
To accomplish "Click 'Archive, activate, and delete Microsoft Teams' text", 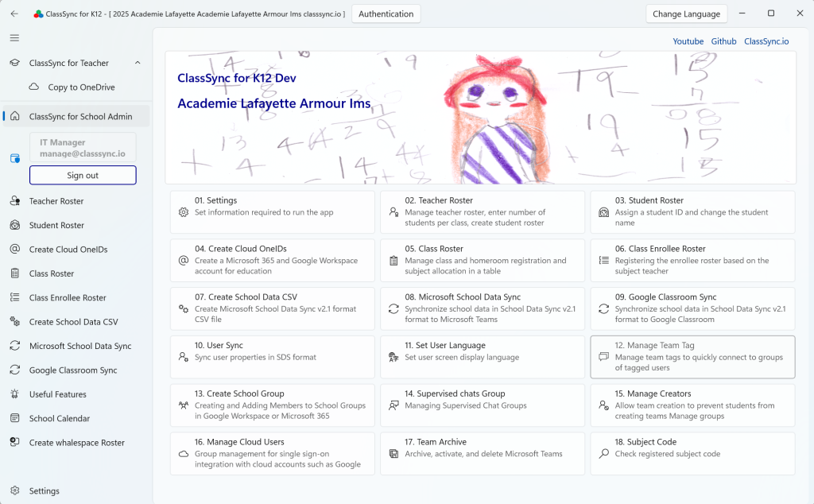I will (x=483, y=454).
